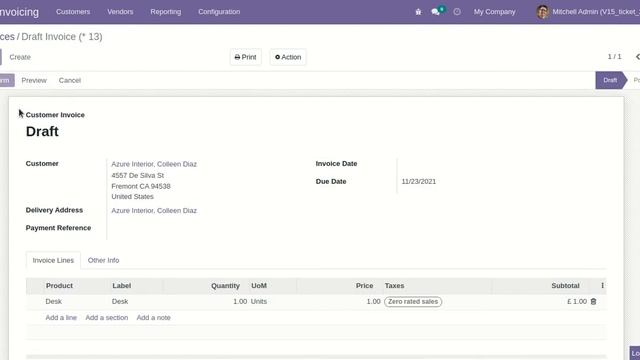Switch to Invoice Lines tab
This screenshot has width=640, height=360.
(x=53, y=260)
